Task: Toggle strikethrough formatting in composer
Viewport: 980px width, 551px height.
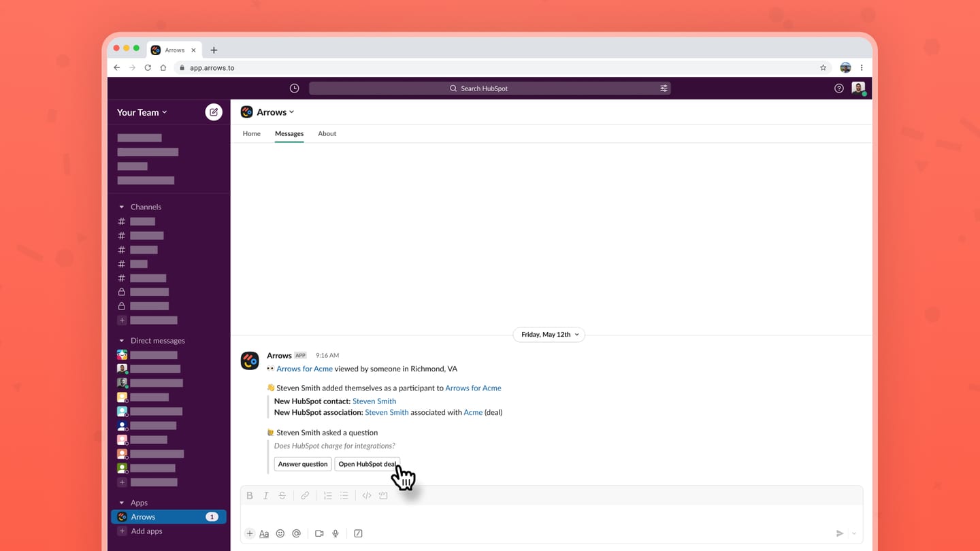Action: 282,496
